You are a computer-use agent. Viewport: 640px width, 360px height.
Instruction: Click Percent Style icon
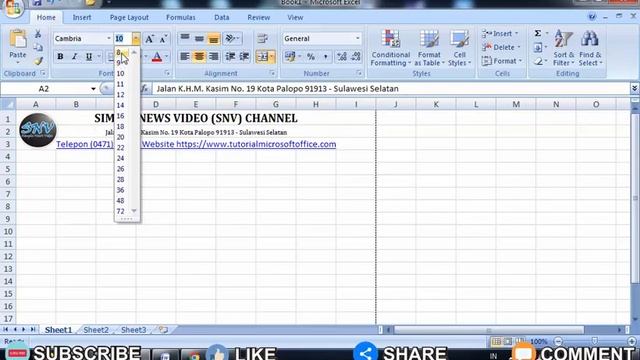pyautogui.click(x=311, y=57)
